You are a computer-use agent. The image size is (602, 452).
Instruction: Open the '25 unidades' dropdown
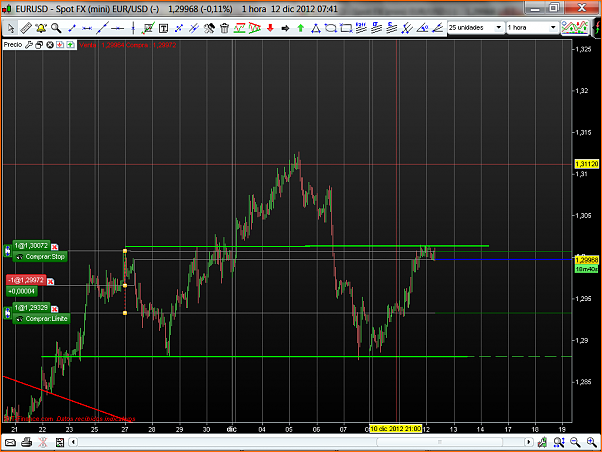click(475, 28)
